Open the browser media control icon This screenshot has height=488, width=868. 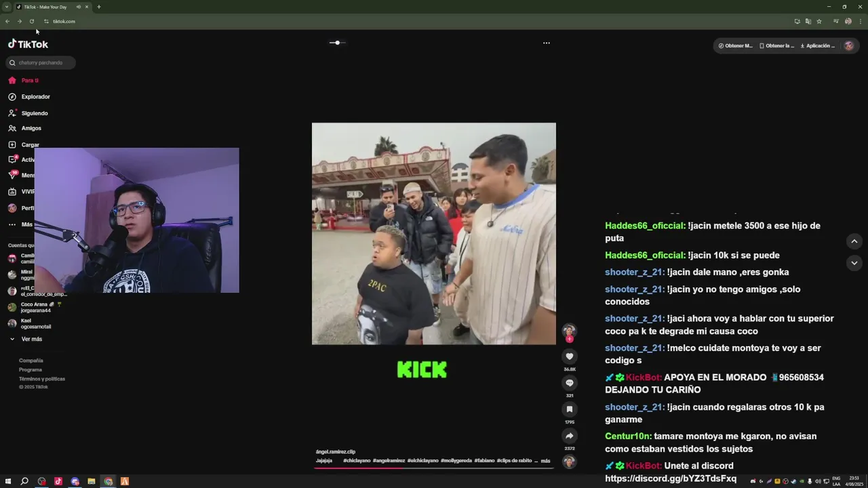click(837, 21)
